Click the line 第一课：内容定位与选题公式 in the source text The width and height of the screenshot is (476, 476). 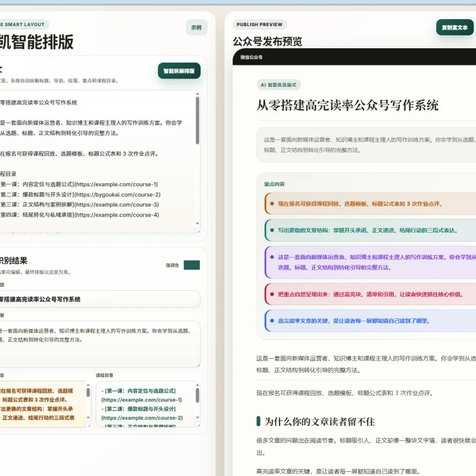point(79,184)
